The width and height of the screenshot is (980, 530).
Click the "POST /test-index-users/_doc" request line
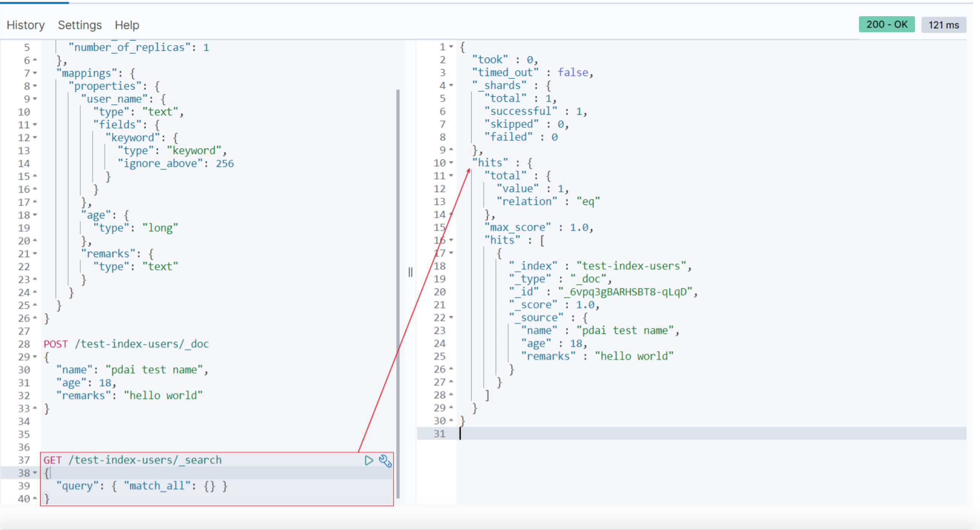tap(126, 344)
